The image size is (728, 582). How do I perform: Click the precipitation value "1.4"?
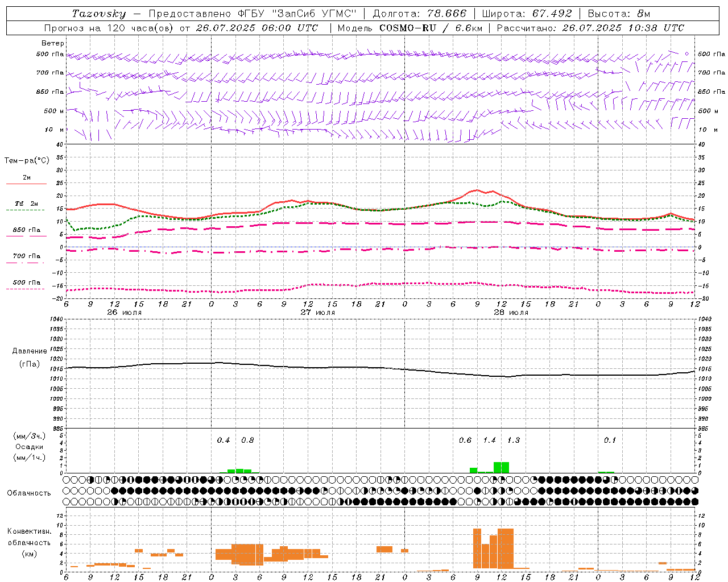pyautogui.click(x=489, y=440)
